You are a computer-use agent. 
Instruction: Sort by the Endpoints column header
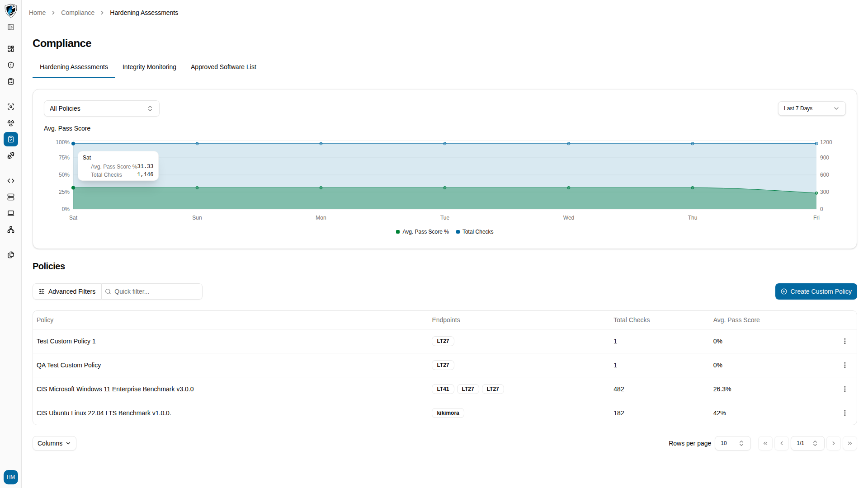coord(446,320)
